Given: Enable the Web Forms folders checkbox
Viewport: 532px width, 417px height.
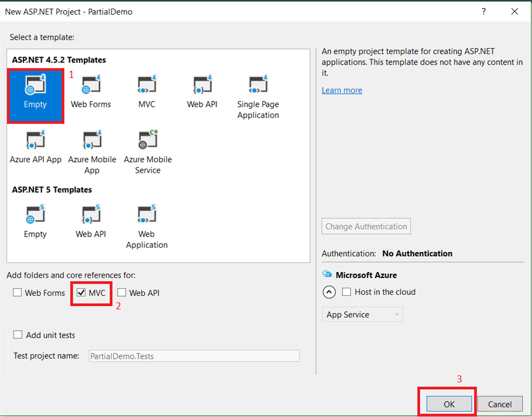Looking at the screenshot, I should point(17,293).
